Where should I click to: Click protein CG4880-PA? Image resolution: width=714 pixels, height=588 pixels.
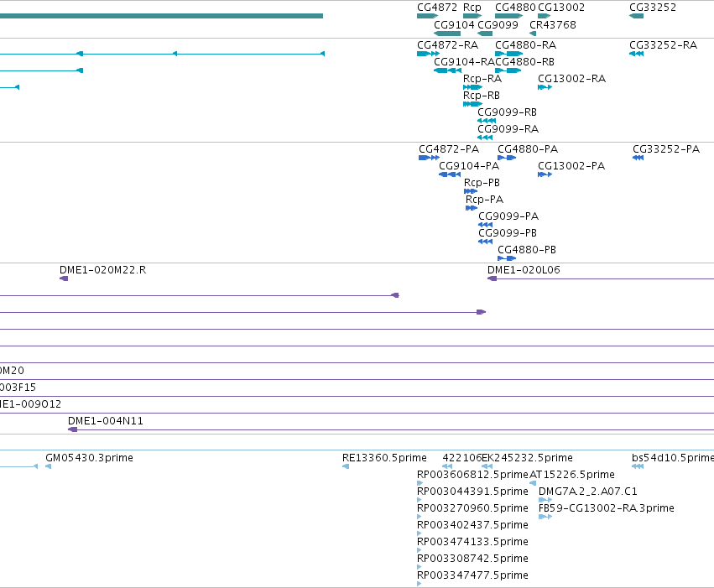pyautogui.click(x=527, y=149)
